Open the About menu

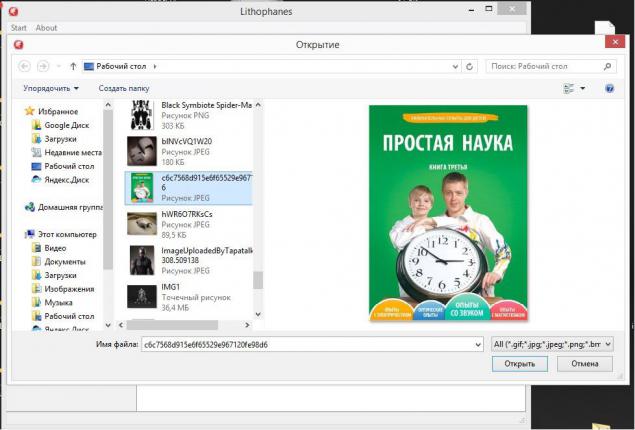pos(46,28)
